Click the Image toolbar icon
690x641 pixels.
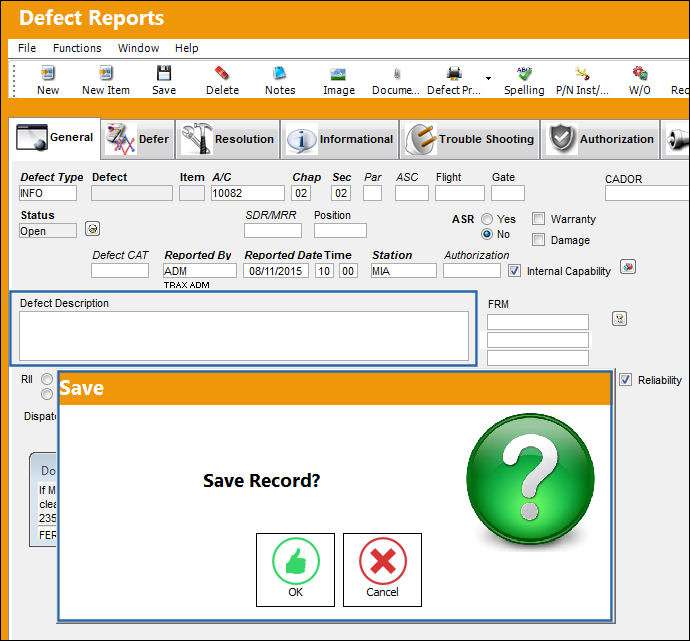[338, 74]
